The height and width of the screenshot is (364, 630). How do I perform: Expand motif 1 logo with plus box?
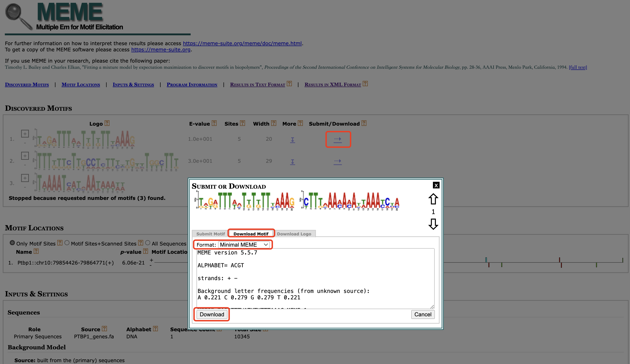(25, 134)
